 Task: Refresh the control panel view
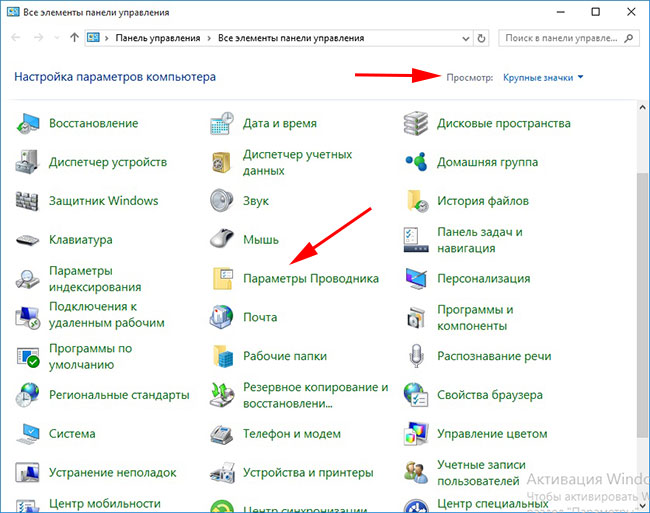pyautogui.click(x=483, y=38)
